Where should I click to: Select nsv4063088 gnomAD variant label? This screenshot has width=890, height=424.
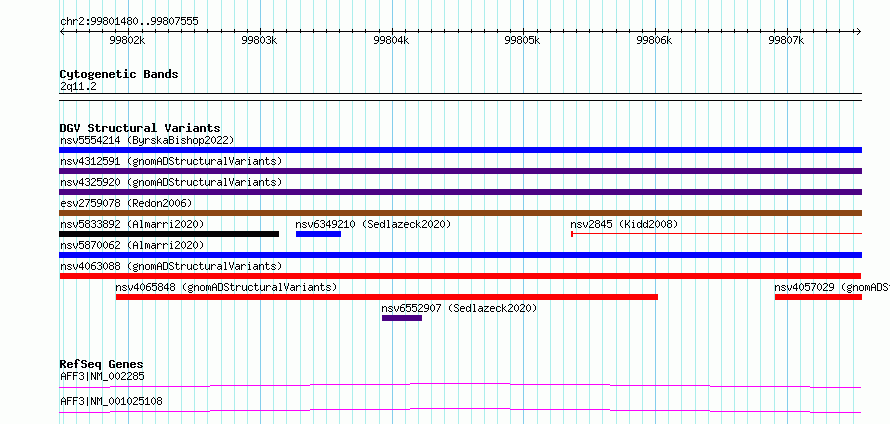point(171,266)
